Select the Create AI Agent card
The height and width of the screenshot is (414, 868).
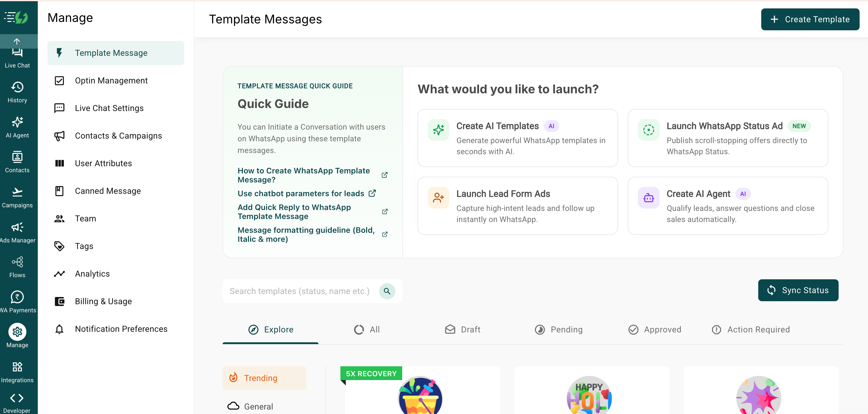[x=728, y=206]
